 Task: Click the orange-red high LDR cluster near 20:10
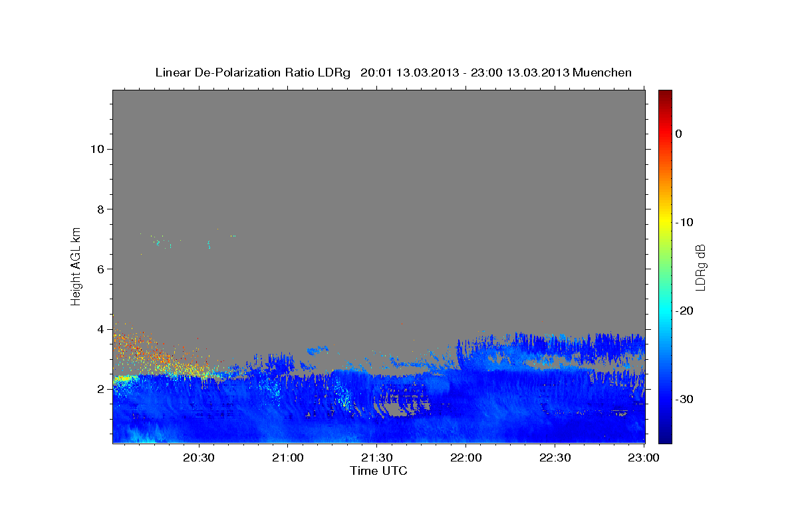pyautogui.click(x=138, y=349)
